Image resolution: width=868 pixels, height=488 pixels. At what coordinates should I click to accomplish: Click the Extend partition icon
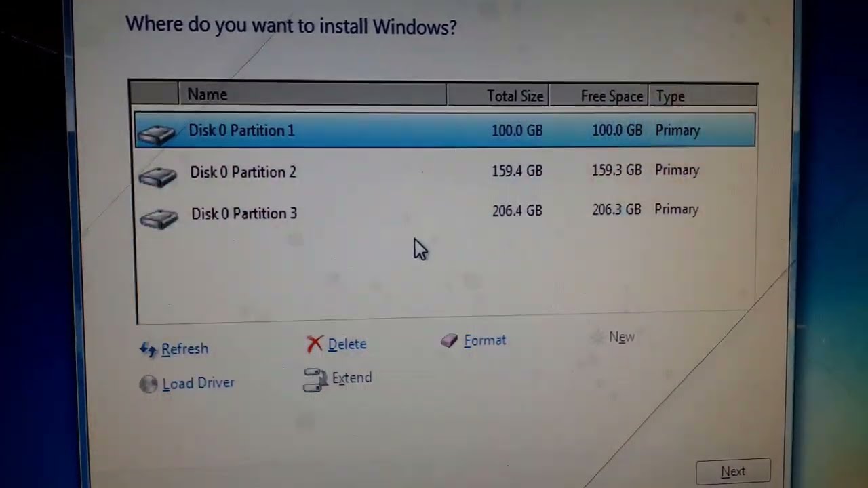pyautogui.click(x=315, y=380)
